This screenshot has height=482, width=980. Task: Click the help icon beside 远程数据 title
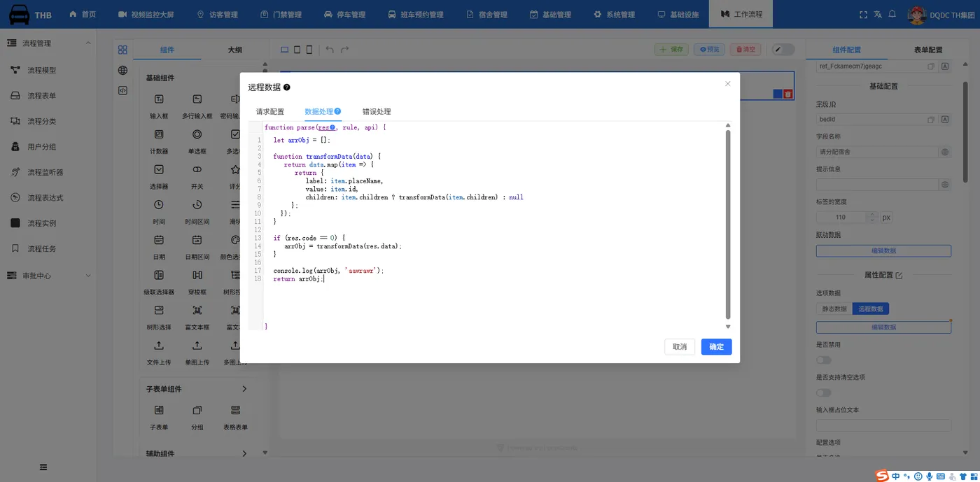pyautogui.click(x=286, y=87)
